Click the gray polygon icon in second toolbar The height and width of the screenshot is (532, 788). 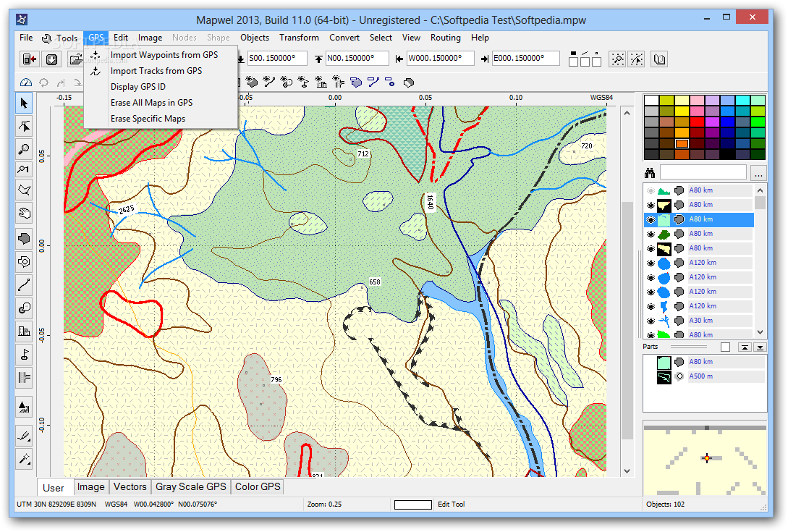409,82
